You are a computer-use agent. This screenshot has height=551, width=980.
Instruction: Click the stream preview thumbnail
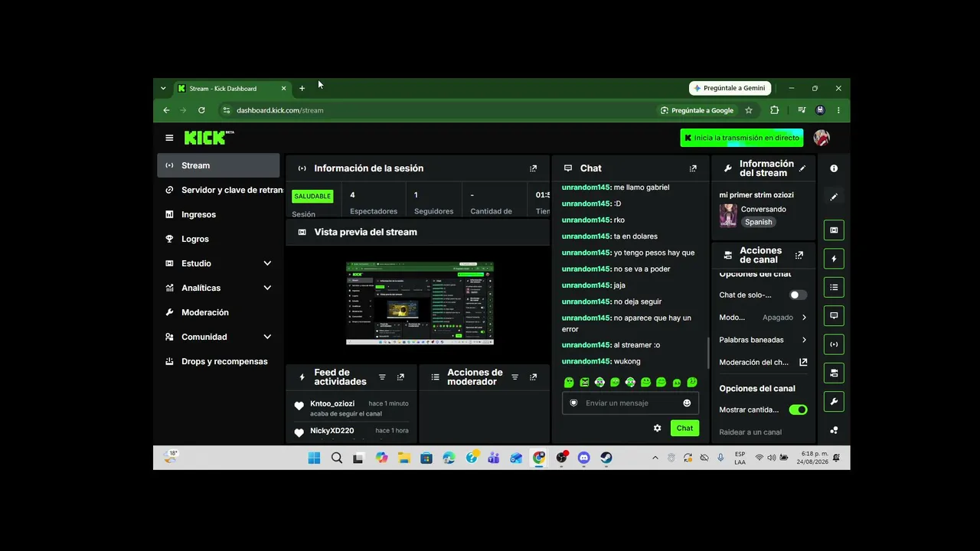420,304
